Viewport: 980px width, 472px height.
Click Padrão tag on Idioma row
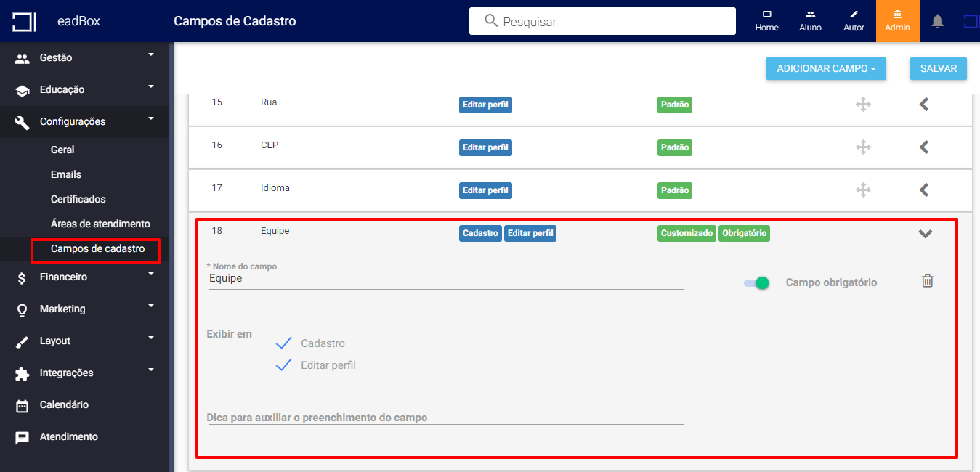[675, 190]
